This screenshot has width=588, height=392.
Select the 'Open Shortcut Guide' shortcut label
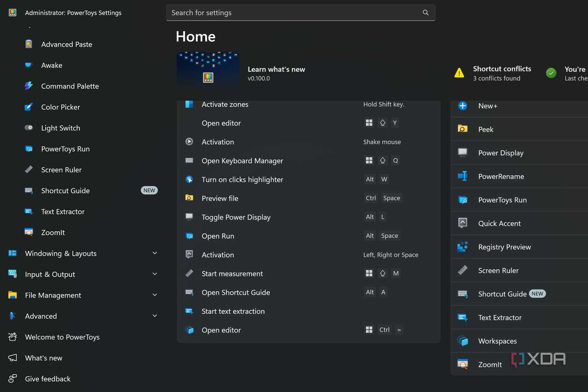click(236, 293)
